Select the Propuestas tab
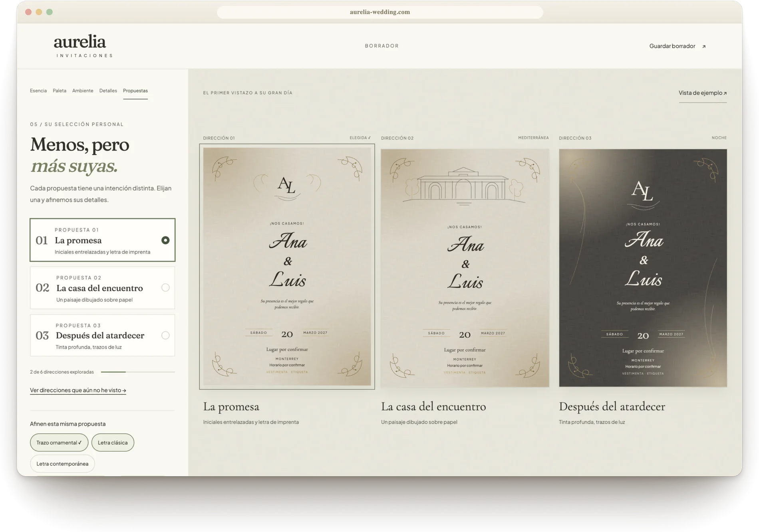The height and width of the screenshot is (532, 759). tap(135, 91)
